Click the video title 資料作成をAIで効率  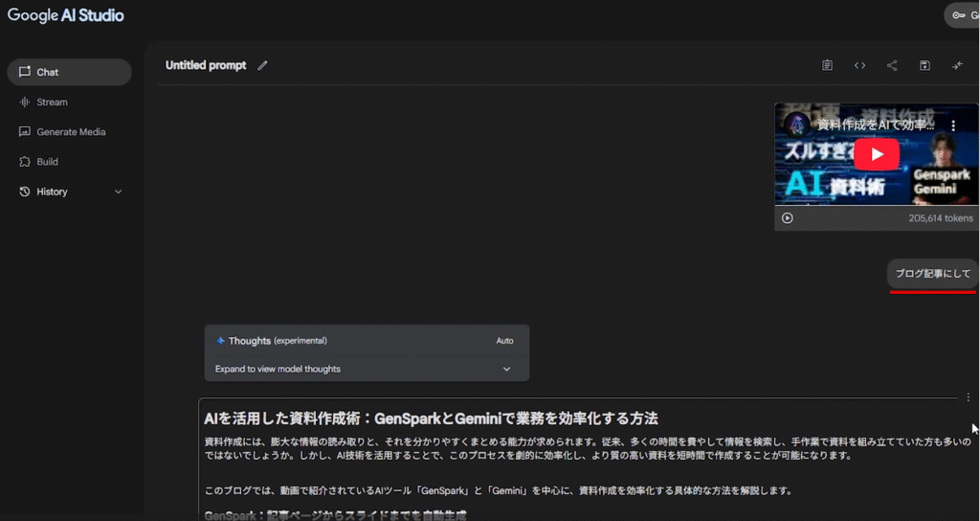click(x=876, y=125)
